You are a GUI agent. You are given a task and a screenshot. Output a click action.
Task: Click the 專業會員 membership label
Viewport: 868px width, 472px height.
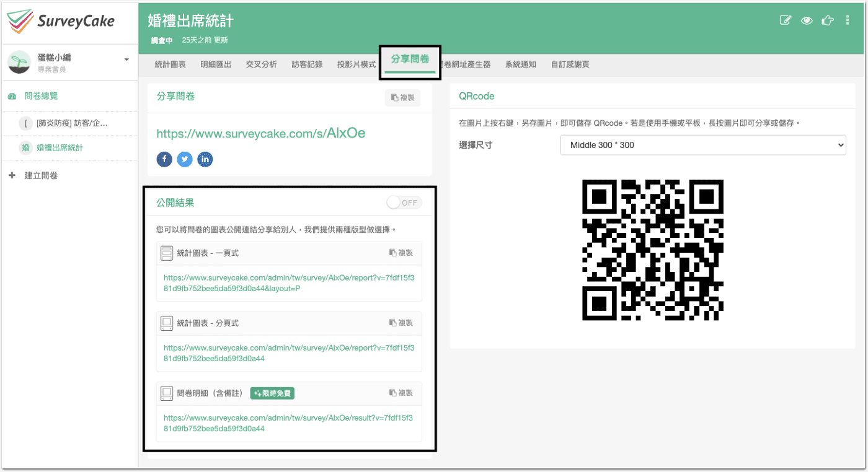pos(52,69)
